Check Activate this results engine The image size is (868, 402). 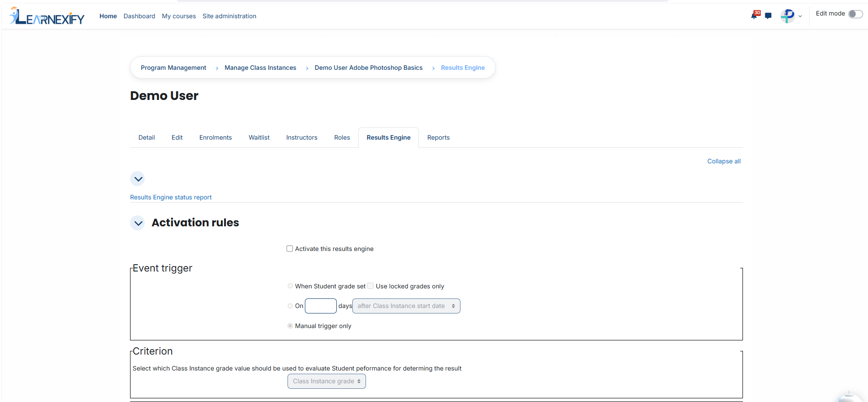click(x=290, y=249)
